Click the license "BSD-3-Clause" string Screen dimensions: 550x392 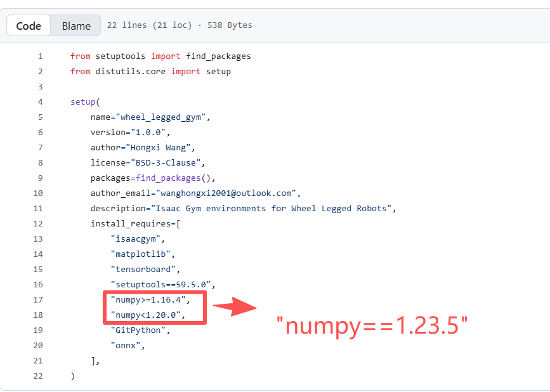(166, 163)
